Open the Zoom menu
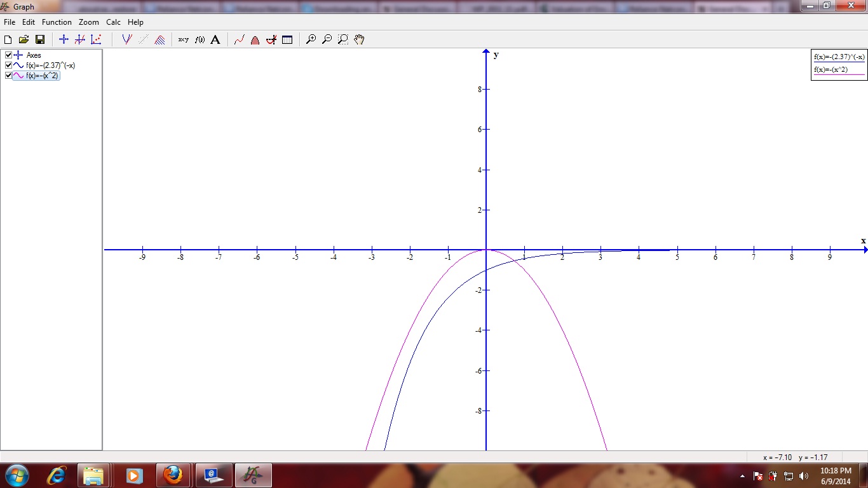 [x=88, y=22]
